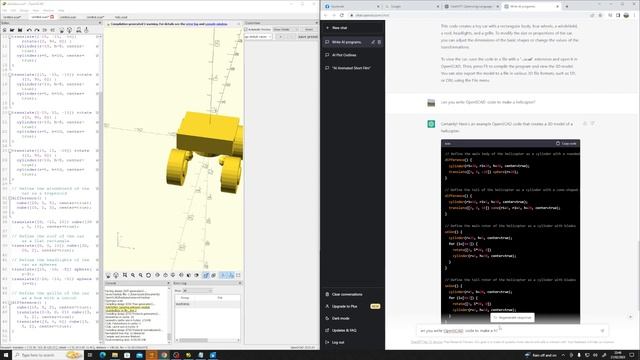Open the Chrome three-dot menu
The width and height of the screenshot is (640, 360).
click(634, 16)
